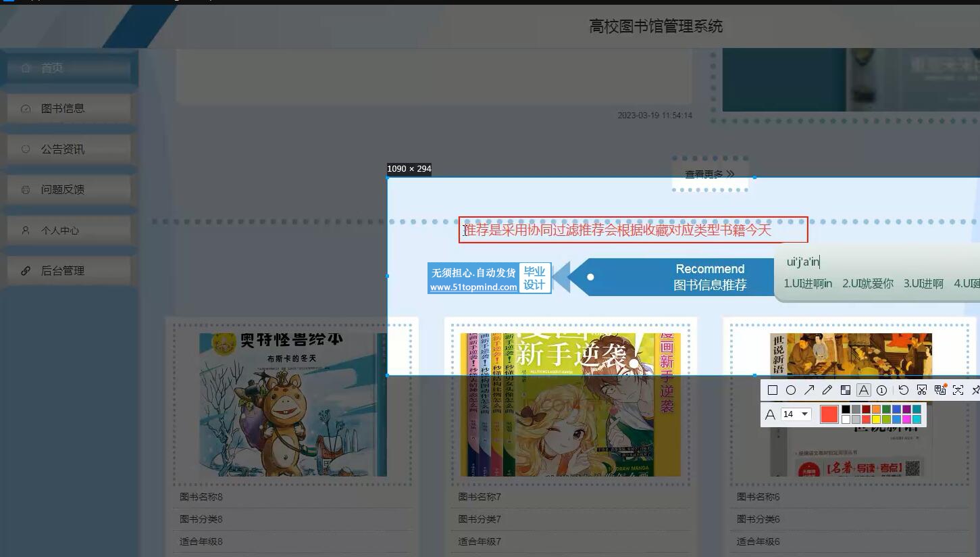Click the 图书名称6 text

tap(758, 497)
